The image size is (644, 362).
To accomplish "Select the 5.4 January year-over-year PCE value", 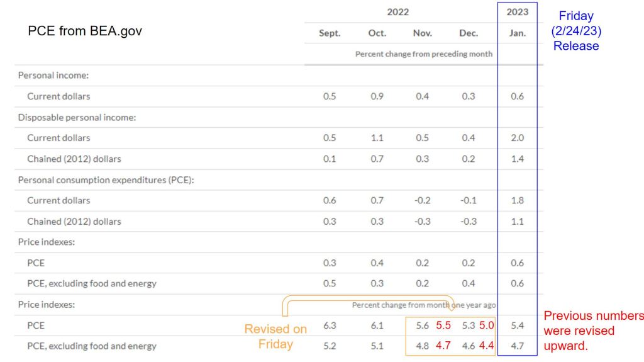I will [517, 325].
